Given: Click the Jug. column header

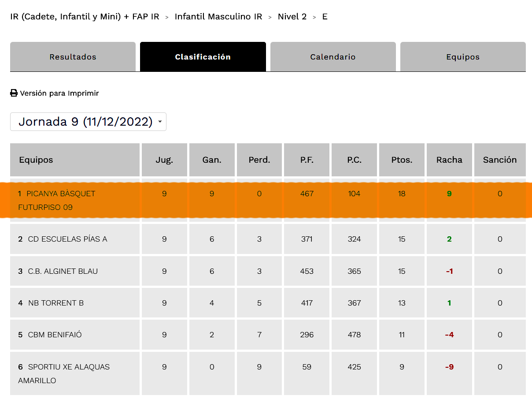Looking at the screenshot, I should click(164, 160).
